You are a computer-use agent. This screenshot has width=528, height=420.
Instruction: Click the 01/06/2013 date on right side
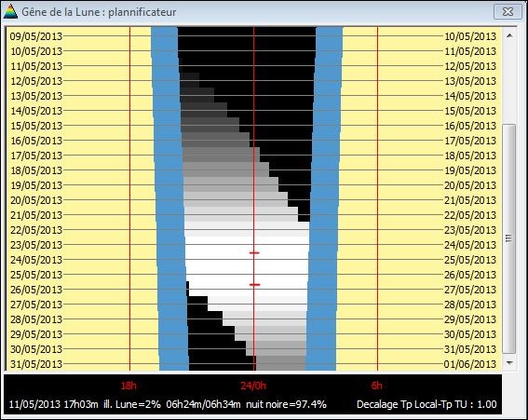click(x=470, y=364)
